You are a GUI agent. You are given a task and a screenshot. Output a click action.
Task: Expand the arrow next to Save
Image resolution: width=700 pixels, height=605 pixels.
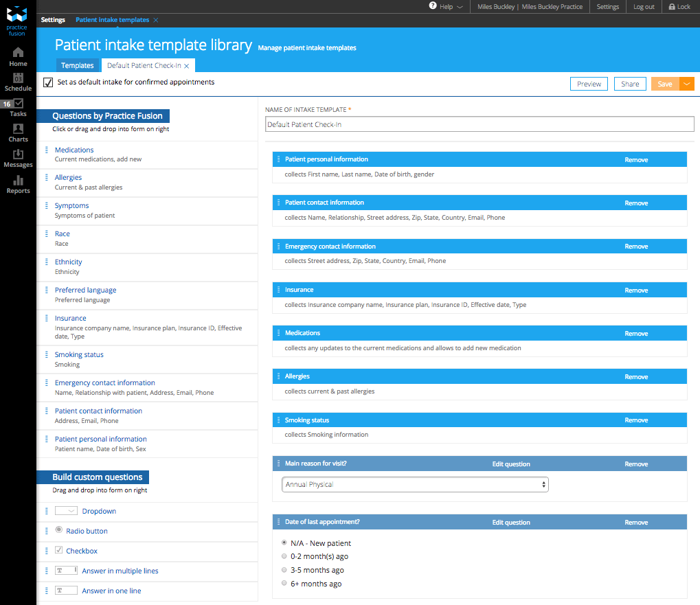point(687,84)
